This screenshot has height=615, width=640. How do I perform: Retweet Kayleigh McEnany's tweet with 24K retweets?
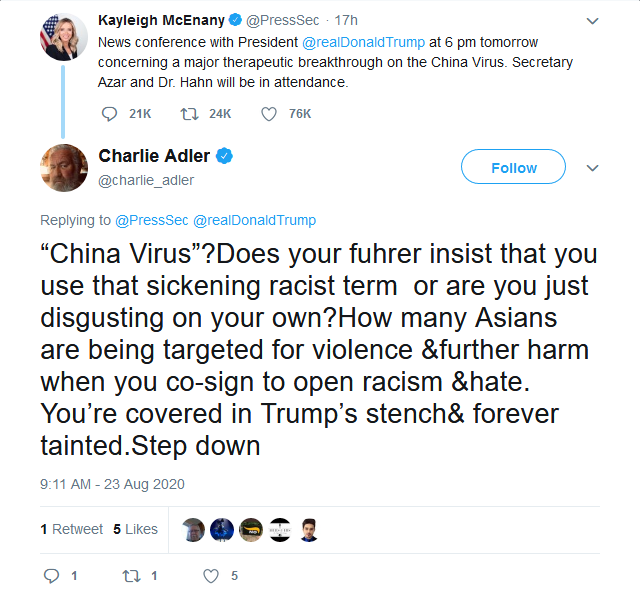[189, 114]
